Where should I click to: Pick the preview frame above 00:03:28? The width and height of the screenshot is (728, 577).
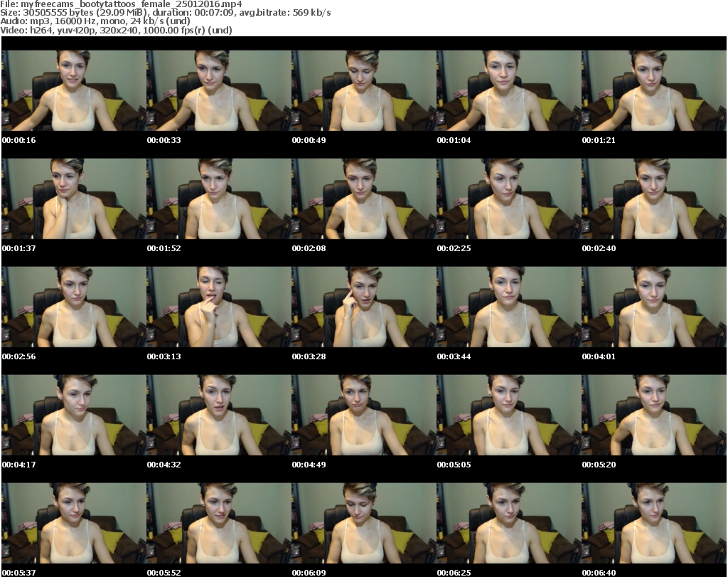coord(364,307)
